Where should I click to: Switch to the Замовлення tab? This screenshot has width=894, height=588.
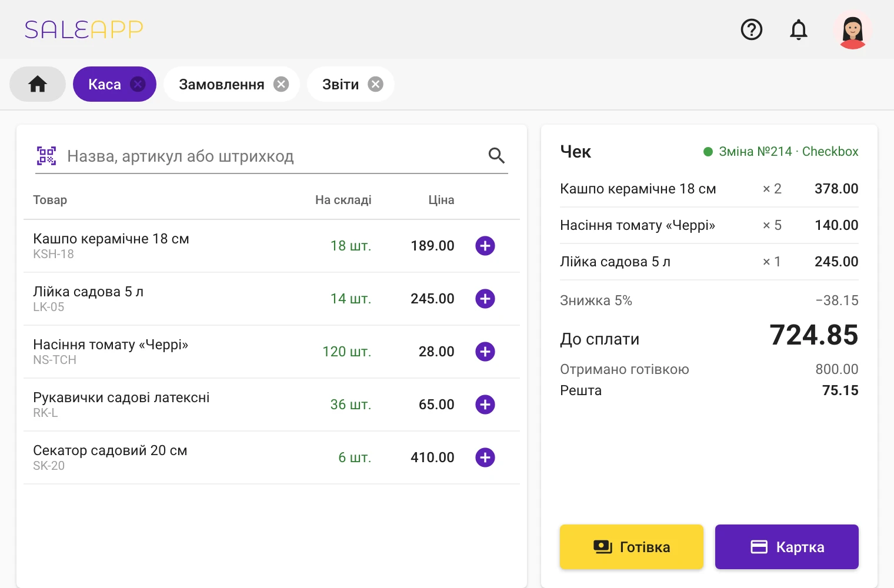point(222,84)
